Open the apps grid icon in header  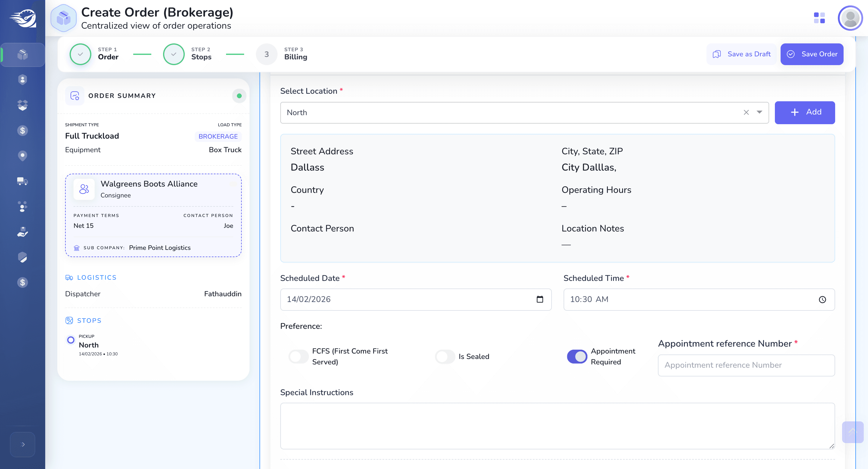[x=819, y=18]
